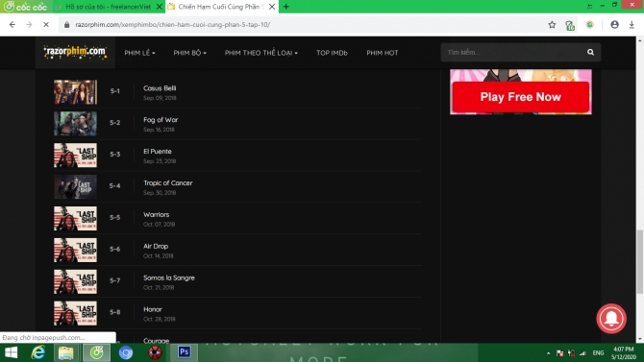Click the 5-7 episode number

click(x=115, y=280)
